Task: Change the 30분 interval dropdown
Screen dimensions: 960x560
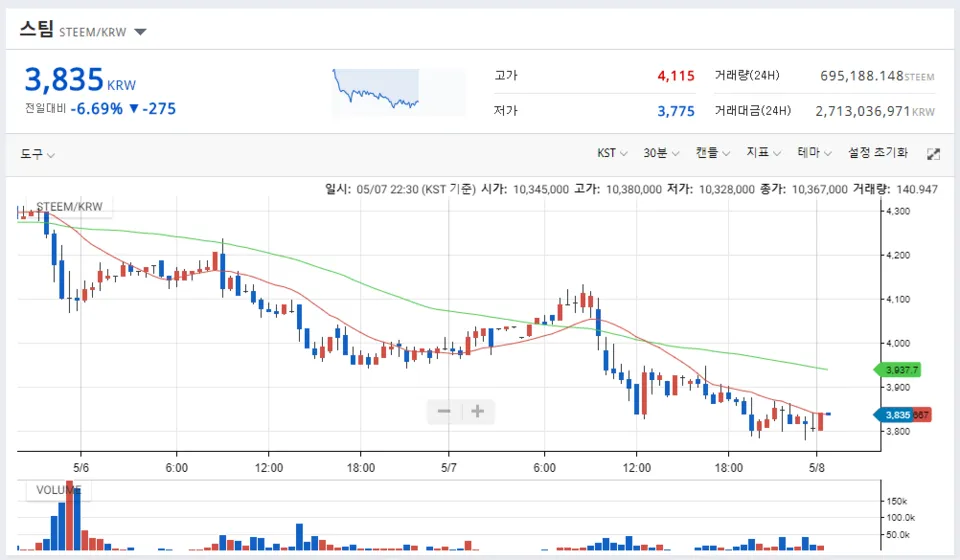Action: point(661,152)
